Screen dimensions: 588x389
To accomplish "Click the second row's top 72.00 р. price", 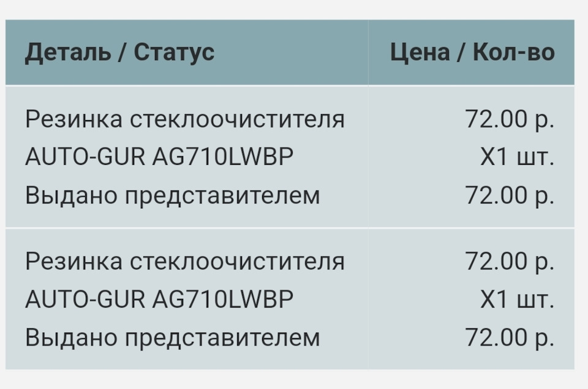I will pyautogui.click(x=510, y=262).
